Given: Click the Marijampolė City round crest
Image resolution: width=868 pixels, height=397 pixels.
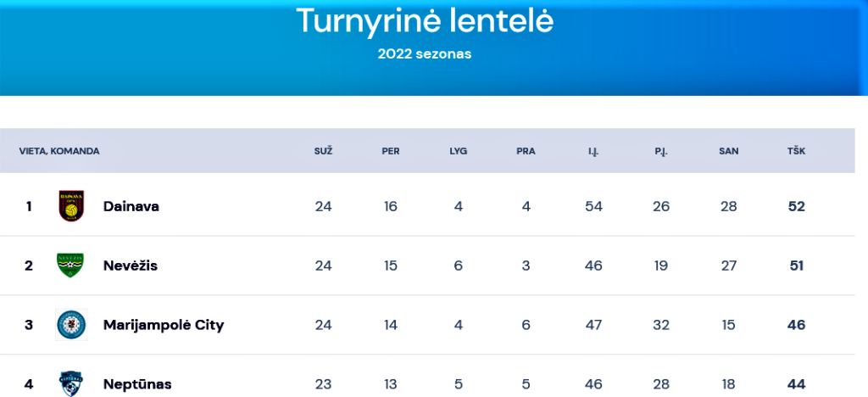Looking at the screenshot, I should 71,324.
